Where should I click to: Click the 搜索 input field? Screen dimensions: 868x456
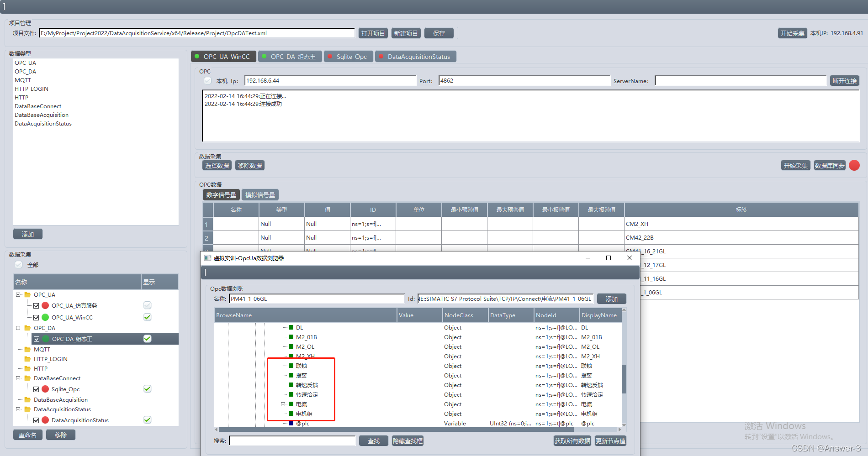click(x=292, y=441)
